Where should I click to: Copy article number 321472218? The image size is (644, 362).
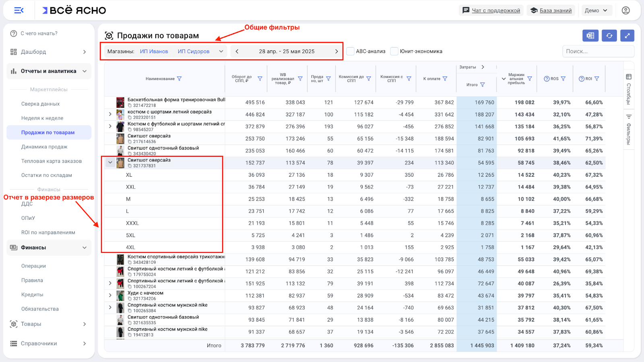point(130,105)
